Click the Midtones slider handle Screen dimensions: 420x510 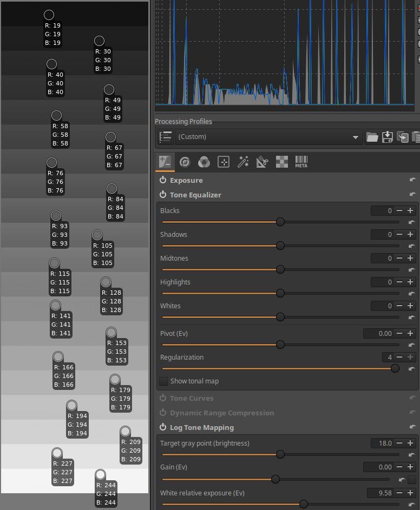(x=280, y=269)
